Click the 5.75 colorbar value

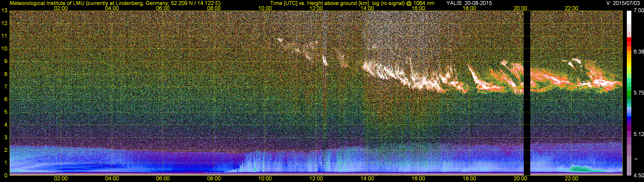[638, 93]
